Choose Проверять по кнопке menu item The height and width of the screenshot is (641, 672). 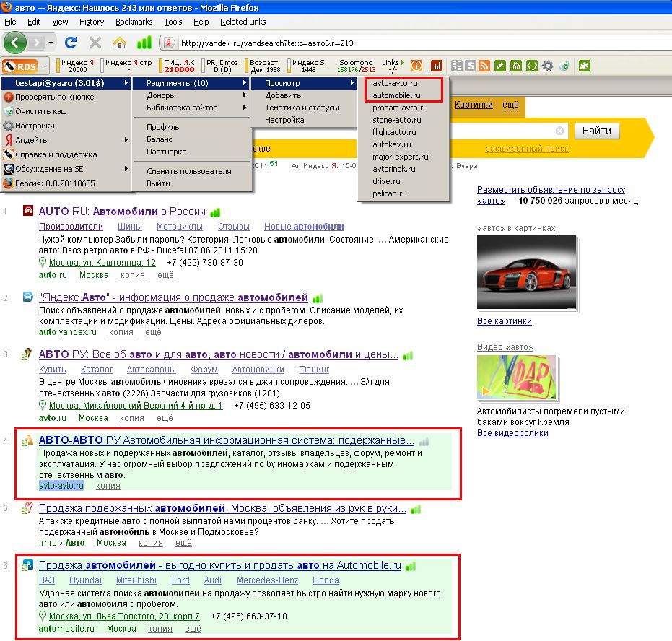[x=66, y=97]
